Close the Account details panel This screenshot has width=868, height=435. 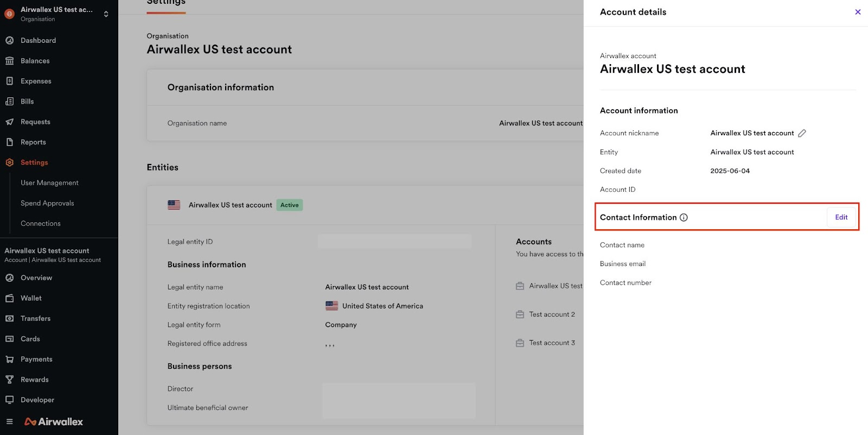tap(858, 12)
